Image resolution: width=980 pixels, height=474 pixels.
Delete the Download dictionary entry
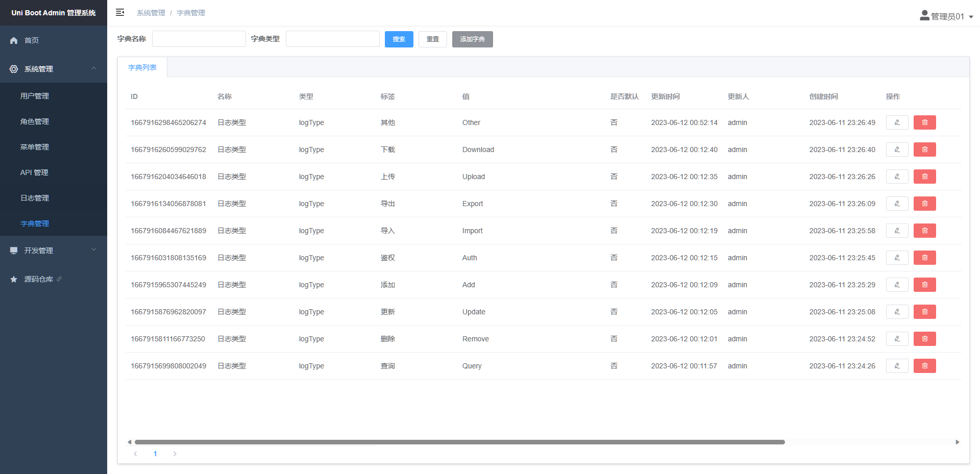click(924, 149)
